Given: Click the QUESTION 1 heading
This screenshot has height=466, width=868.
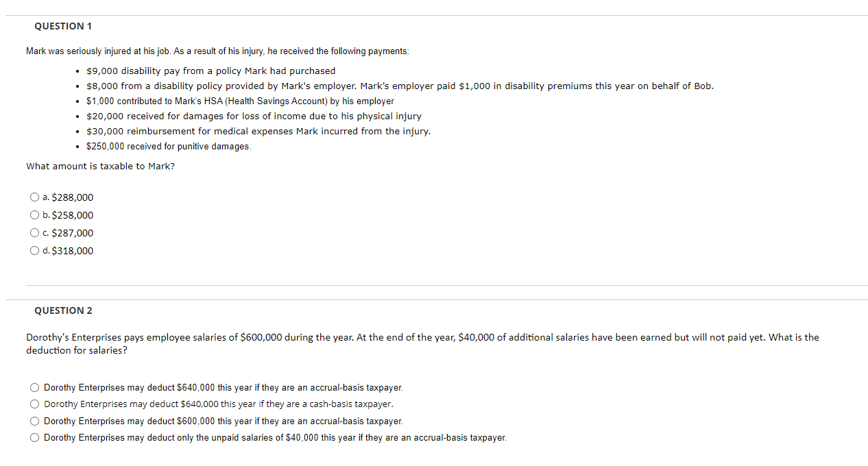Looking at the screenshot, I should tap(63, 25).
